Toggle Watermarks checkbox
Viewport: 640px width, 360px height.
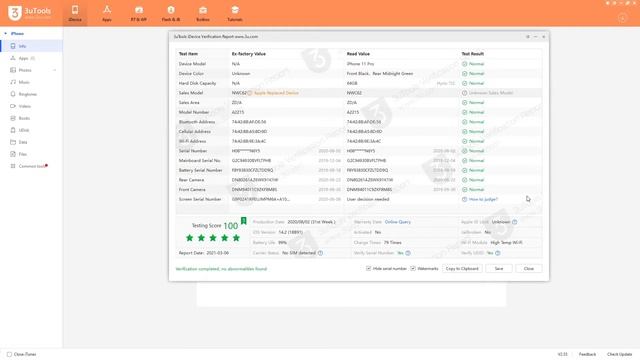coord(413,269)
